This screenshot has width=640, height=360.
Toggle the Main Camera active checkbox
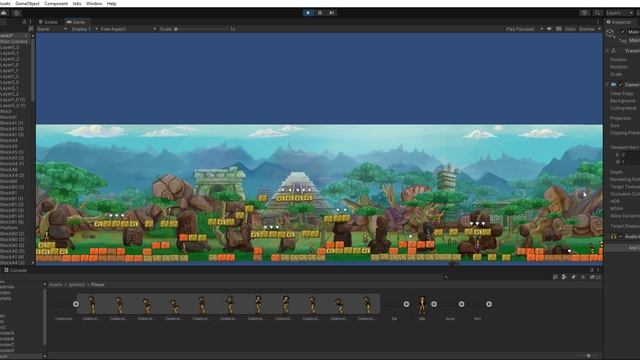[x=622, y=32]
